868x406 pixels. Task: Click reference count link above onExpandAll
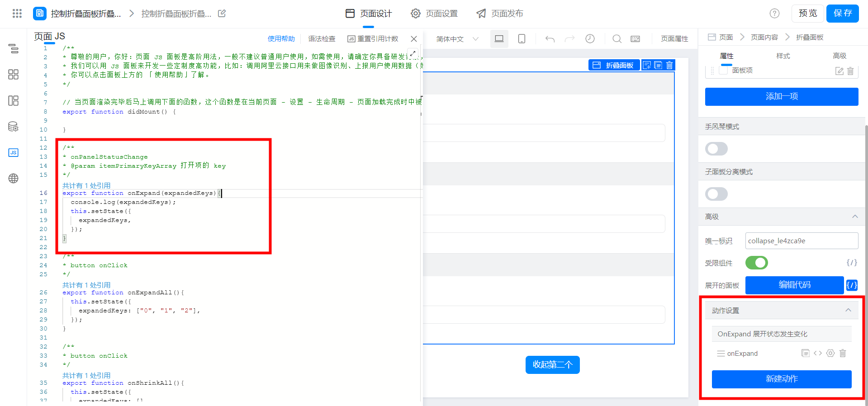click(86, 285)
